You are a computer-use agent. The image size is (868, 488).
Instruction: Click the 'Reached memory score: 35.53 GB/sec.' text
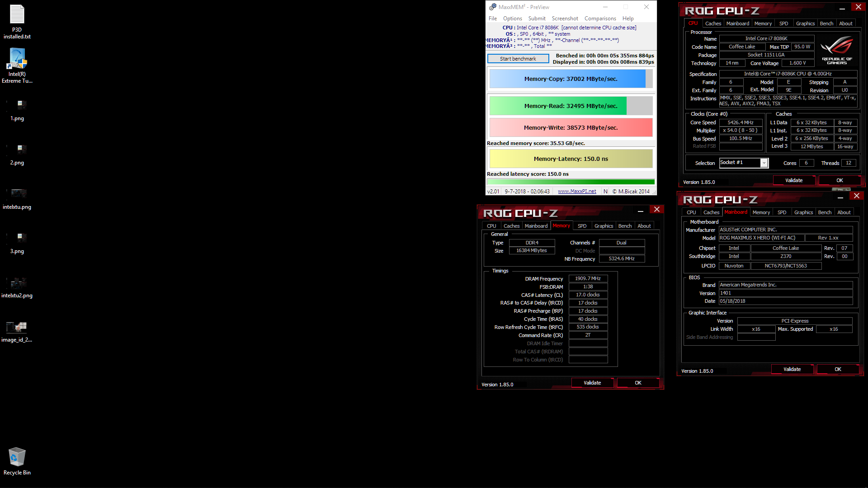coord(536,143)
